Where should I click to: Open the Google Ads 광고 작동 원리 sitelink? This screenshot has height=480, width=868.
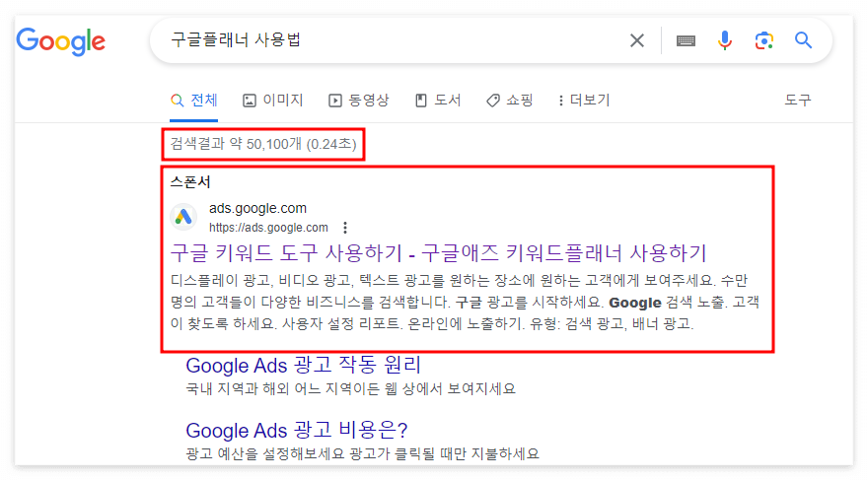click(304, 365)
